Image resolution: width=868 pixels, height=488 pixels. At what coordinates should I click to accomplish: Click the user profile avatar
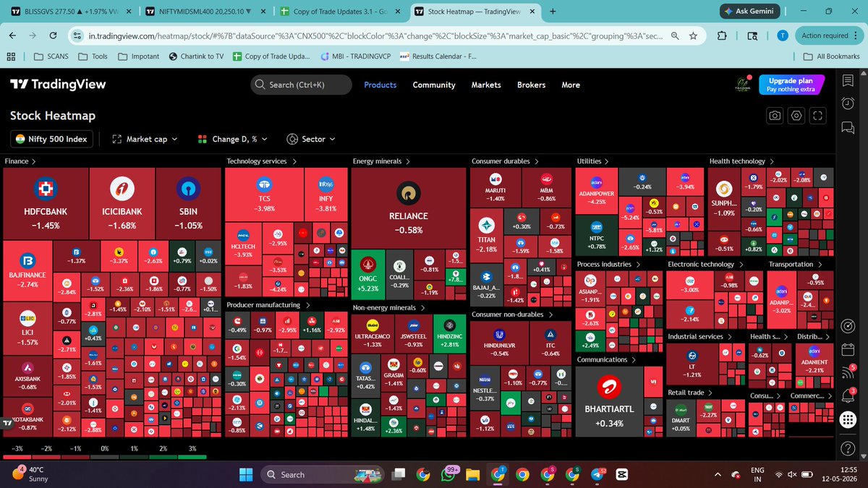coord(741,85)
